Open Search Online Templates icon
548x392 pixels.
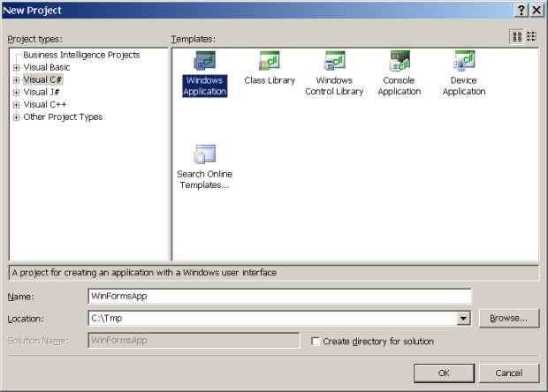tap(204, 155)
